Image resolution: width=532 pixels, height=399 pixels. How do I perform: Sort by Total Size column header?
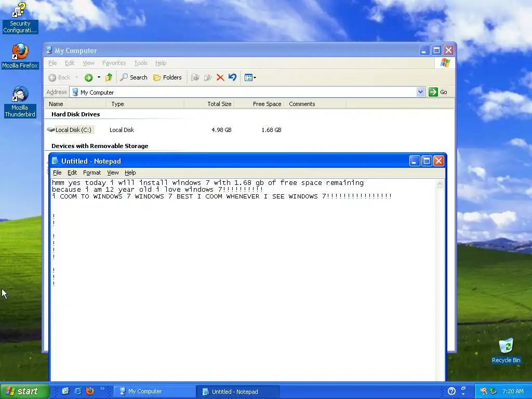pos(209,104)
